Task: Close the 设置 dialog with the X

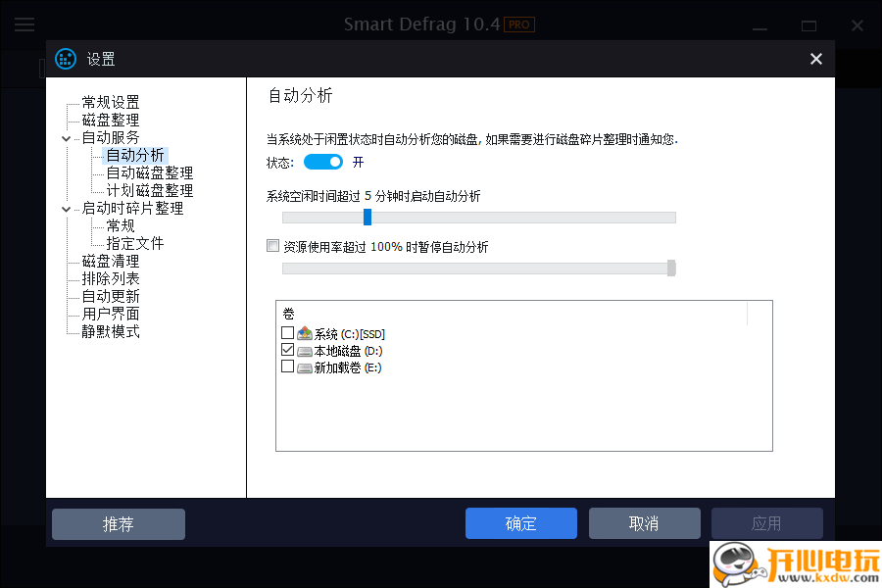Action: [x=815, y=59]
